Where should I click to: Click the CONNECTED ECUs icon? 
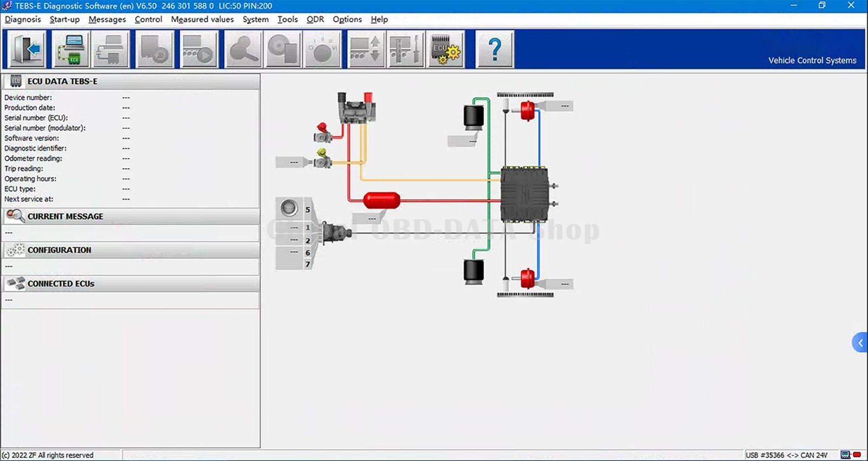16,283
